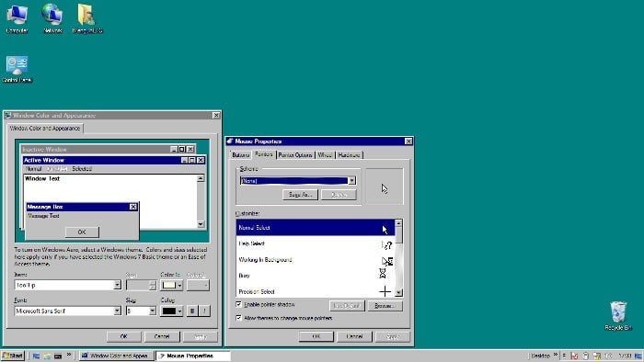The height and width of the screenshot is (362, 644).
Task: Toggle Enable pointer shadow checkbox
Action: pyautogui.click(x=238, y=304)
